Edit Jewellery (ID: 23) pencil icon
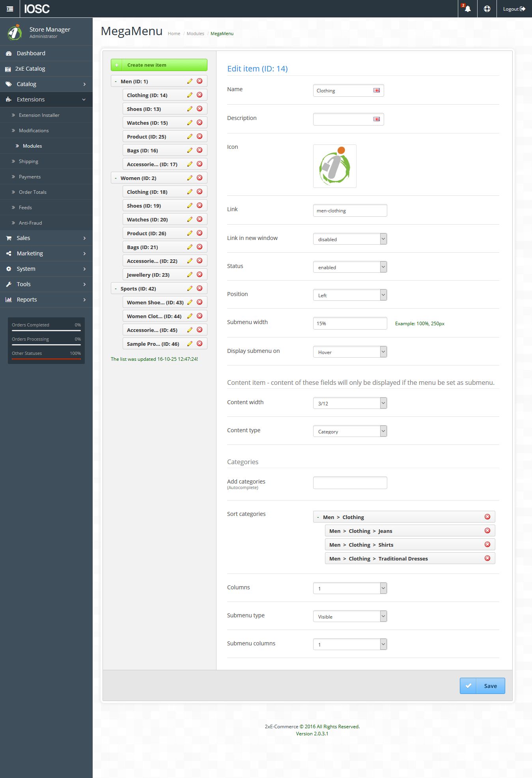This screenshot has height=778, width=532. coord(190,274)
